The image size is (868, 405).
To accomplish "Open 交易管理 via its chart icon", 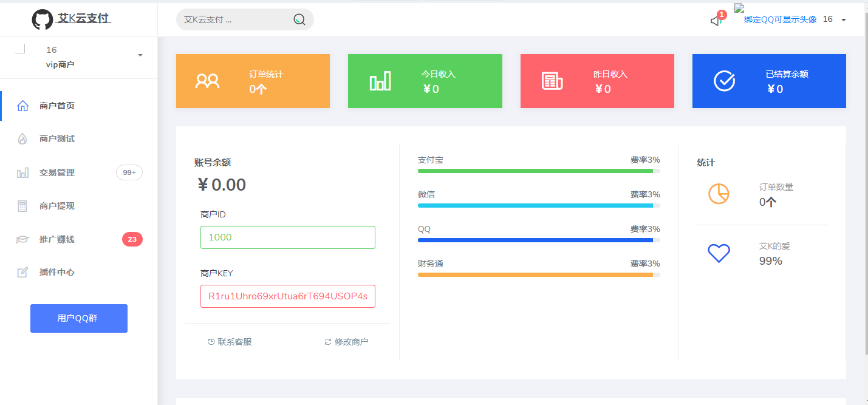I will point(22,172).
